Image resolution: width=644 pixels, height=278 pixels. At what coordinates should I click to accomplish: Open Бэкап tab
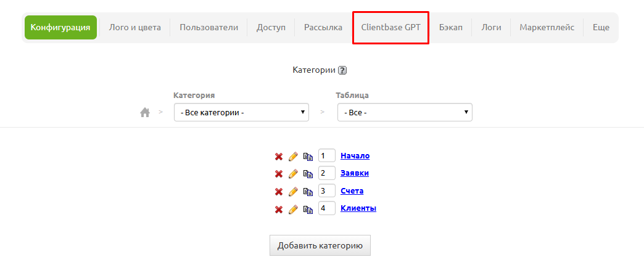pos(450,28)
